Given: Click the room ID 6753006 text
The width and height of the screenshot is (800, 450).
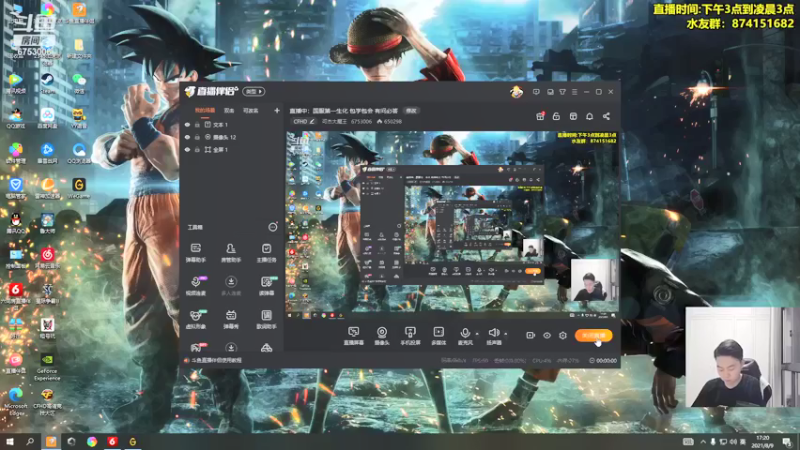Looking at the screenshot, I should [361, 121].
